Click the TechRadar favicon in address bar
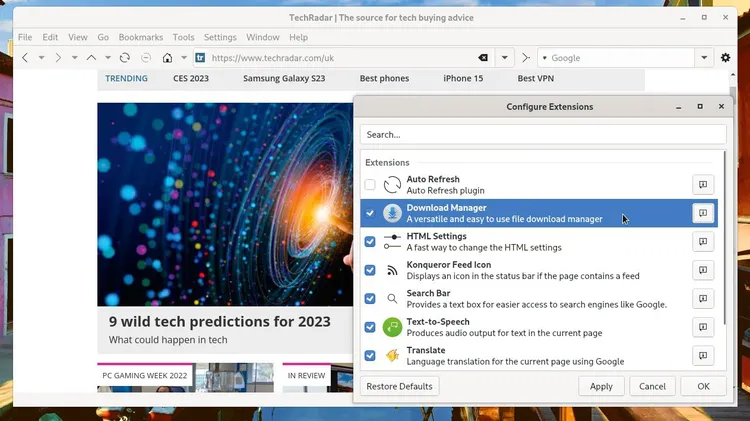Image resolution: width=750 pixels, height=421 pixels. tap(200, 58)
